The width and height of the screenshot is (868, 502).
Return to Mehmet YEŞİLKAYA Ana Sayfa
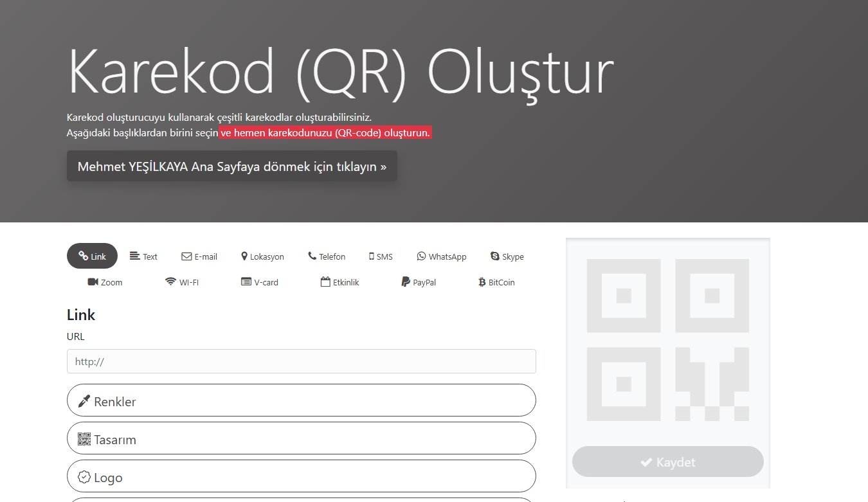[232, 166]
